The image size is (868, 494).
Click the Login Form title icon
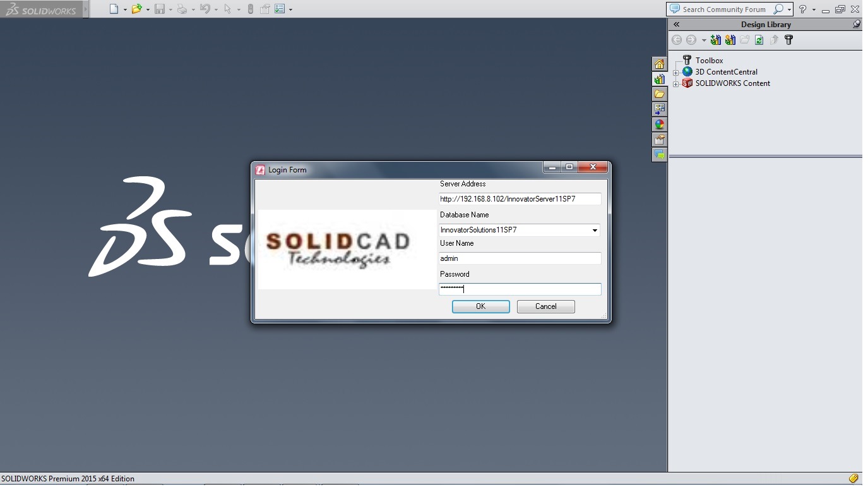click(x=259, y=169)
